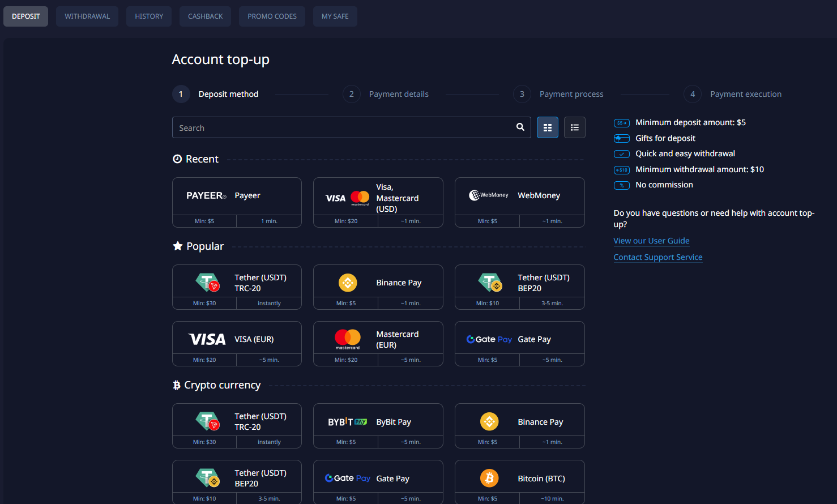This screenshot has height=504, width=837.
Task: Select Binance Pay icon under Popular
Action: pyautogui.click(x=347, y=282)
